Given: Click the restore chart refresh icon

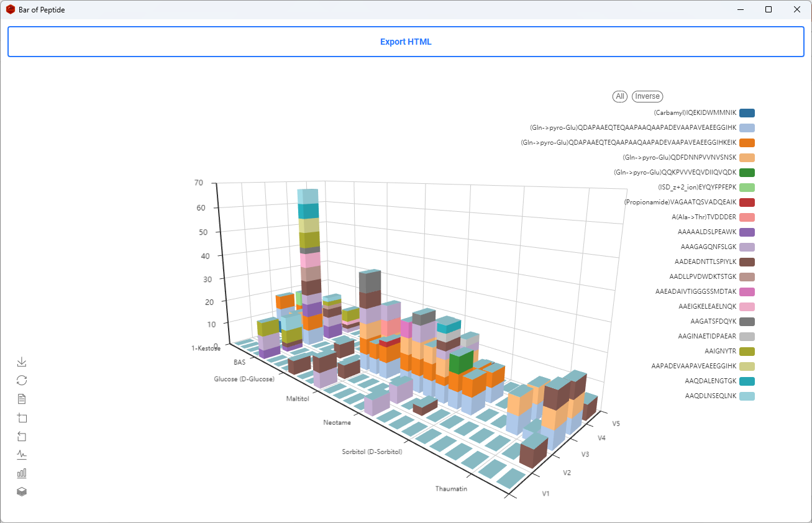Looking at the screenshot, I should [x=22, y=380].
